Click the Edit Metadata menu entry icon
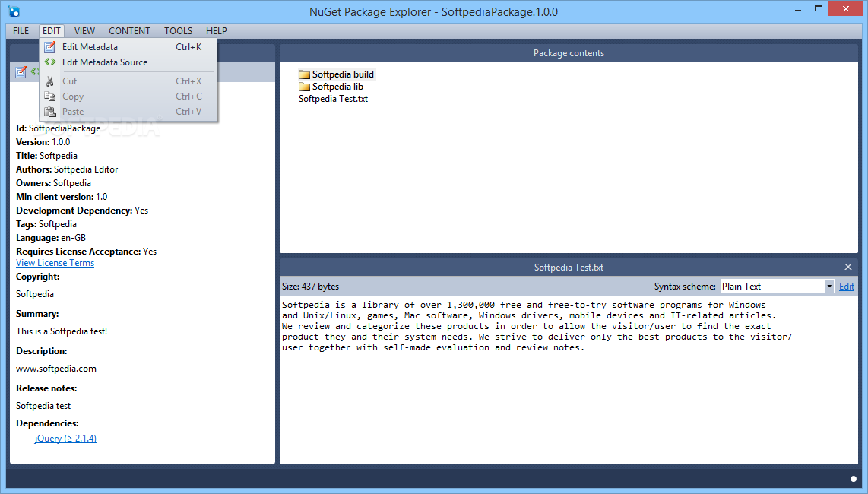 [x=50, y=47]
